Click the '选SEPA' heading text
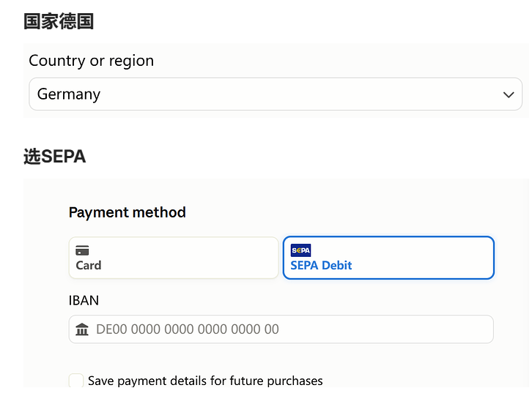This screenshot has width=532, height=407. click(55, 157)
